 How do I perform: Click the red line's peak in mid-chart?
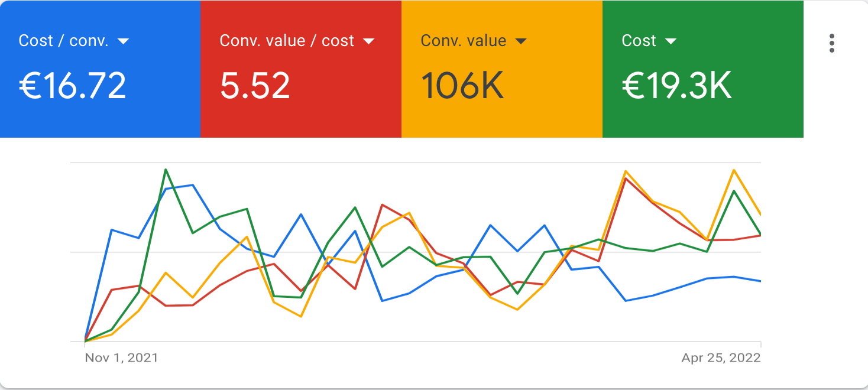point(383,205)
